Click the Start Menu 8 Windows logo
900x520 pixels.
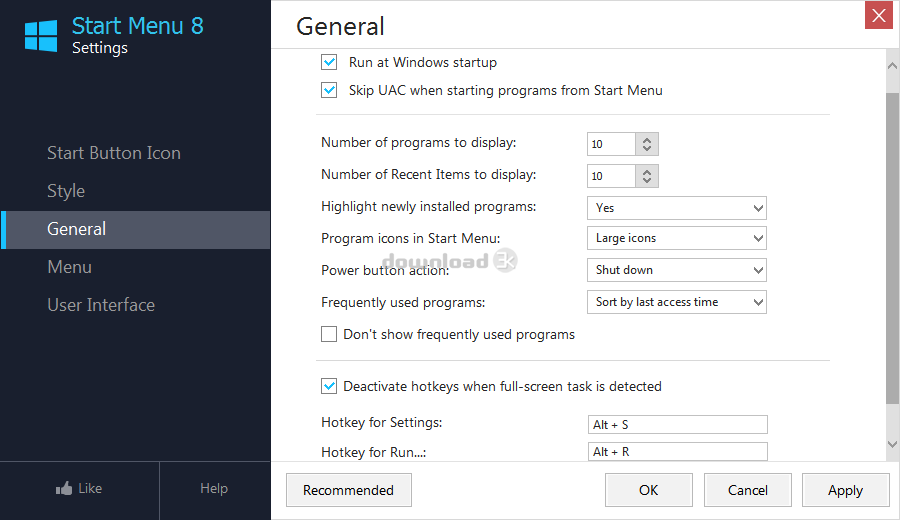(41, 35)
